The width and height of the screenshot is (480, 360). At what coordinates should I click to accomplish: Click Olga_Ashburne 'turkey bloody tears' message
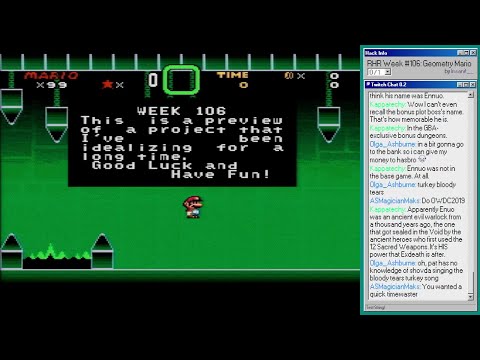tap(412, 188)
